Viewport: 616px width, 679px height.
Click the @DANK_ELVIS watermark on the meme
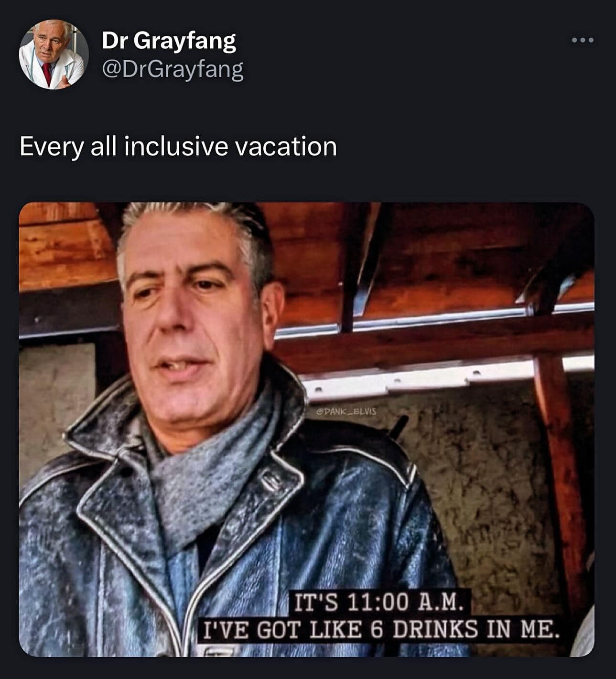[346, 411]
